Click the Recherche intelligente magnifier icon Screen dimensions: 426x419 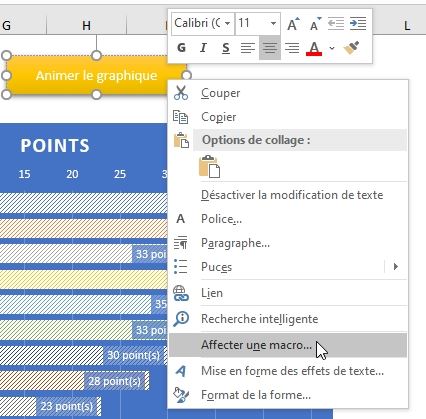(181, 319)
